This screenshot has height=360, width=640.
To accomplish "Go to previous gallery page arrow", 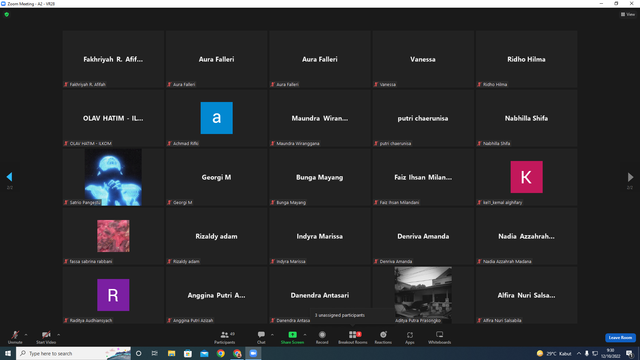I will 9,177.
